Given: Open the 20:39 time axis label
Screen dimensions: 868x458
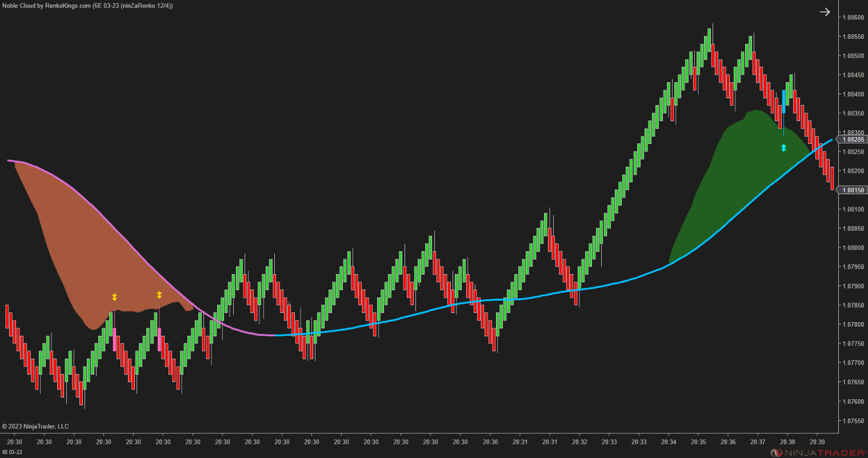Looking at the screenshot, I should [x=817, y=441].
